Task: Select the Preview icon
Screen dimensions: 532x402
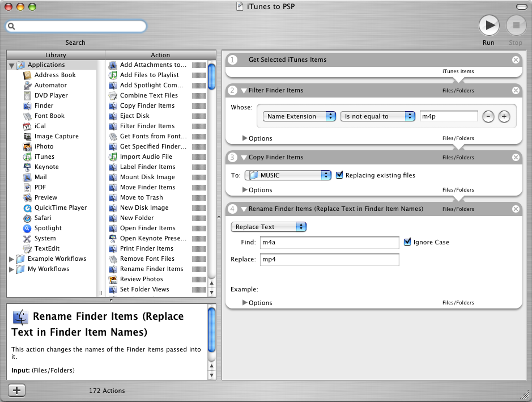Action: (27, 197)
